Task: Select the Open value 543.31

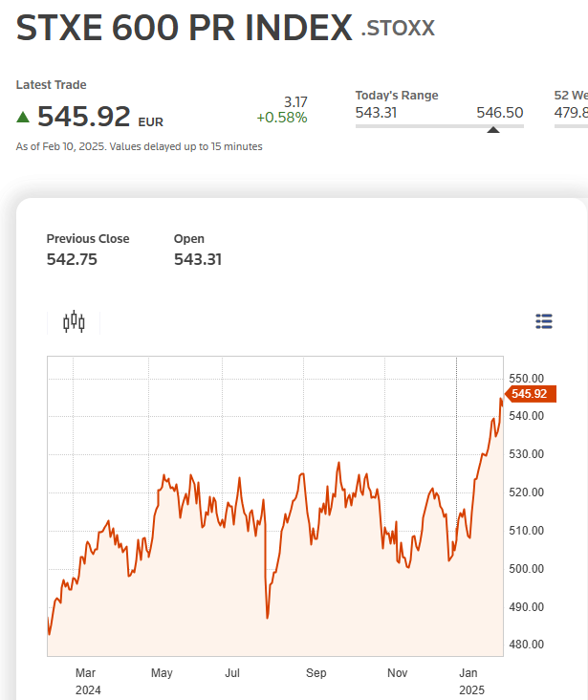Action: tap(198, 259)
